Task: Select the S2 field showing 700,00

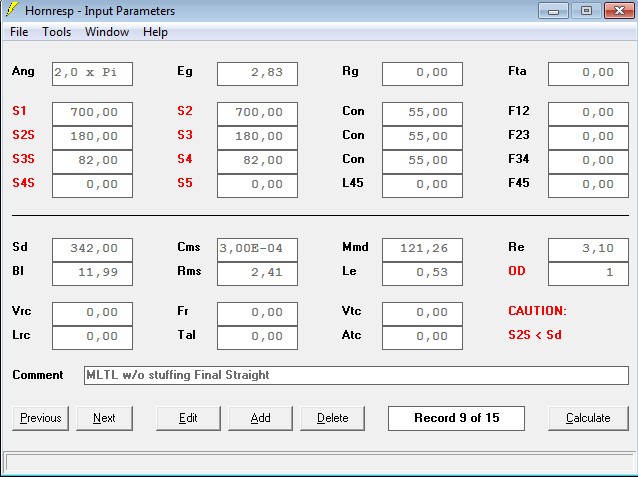Action: 257,114
